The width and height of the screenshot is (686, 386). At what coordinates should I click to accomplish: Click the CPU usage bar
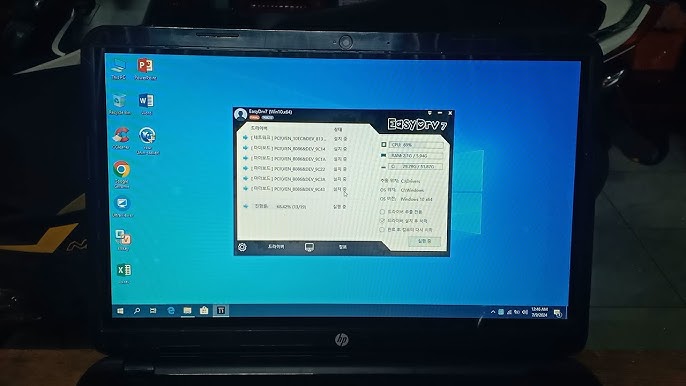416,145
